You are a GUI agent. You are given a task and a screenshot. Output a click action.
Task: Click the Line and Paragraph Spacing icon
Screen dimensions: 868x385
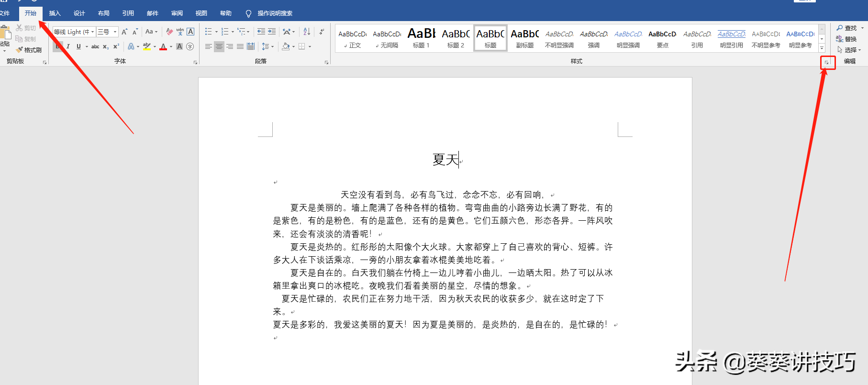pos(266,46)
